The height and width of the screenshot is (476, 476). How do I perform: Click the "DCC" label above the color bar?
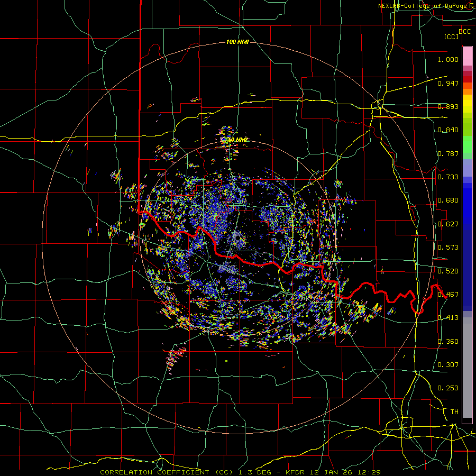464,32
